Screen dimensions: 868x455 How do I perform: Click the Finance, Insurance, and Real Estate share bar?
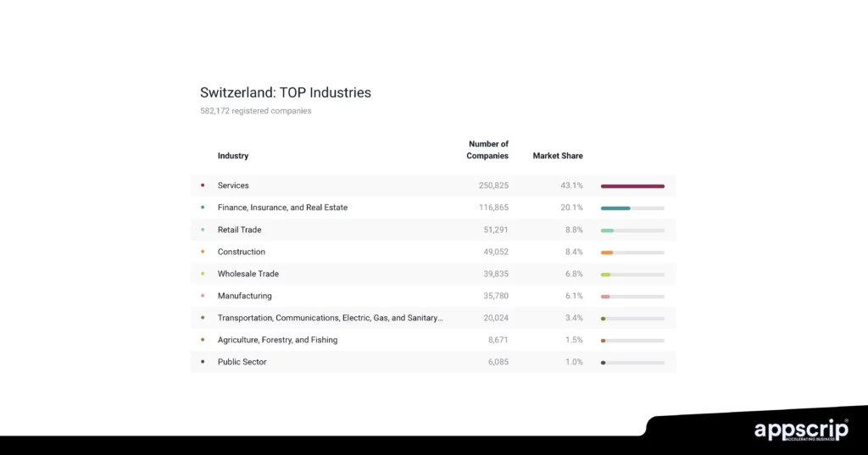(x=632, y=208)
